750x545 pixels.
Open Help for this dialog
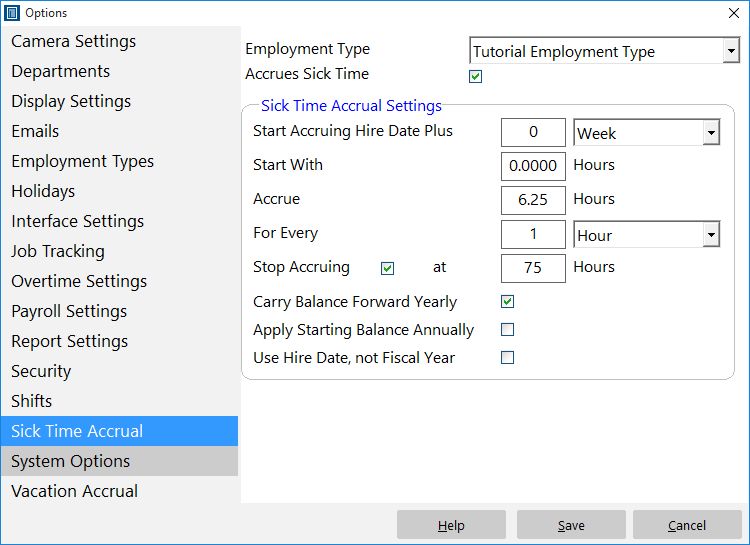(x=451, y=525)
